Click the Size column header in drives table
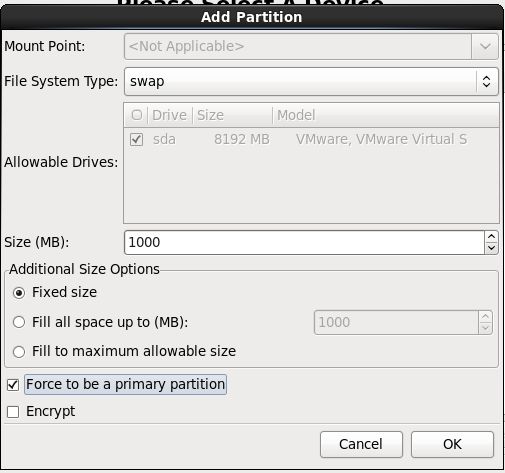Screen dimensions: 505x473 (x=232, y=115)
